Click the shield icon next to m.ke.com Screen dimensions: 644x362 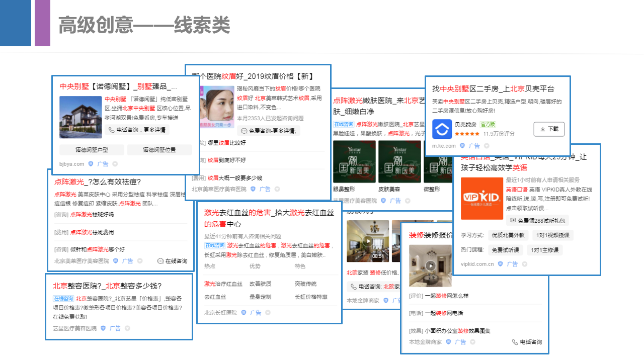pyautogui.click(x=462, y=146)
